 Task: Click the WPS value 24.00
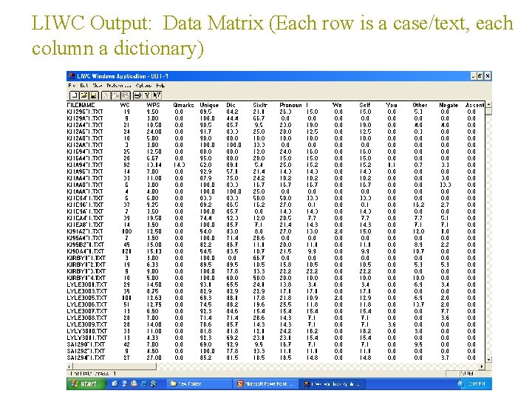coord(154,132)
